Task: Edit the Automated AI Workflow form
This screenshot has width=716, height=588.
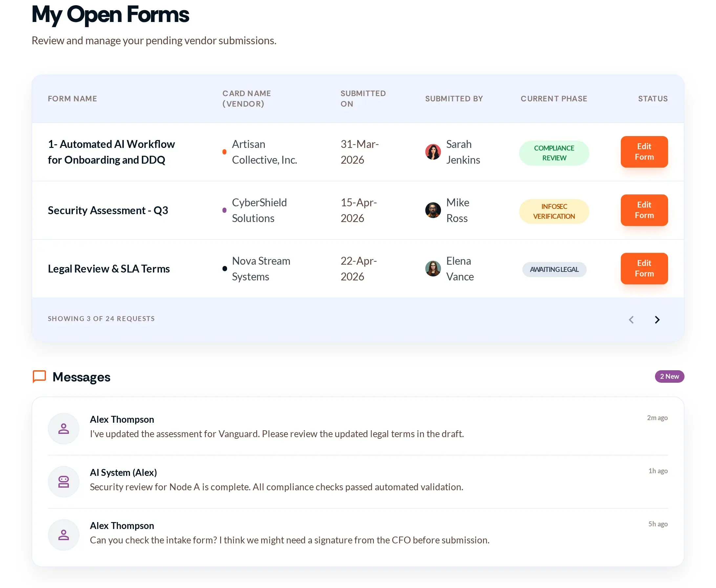Action: tap(644, 152)
